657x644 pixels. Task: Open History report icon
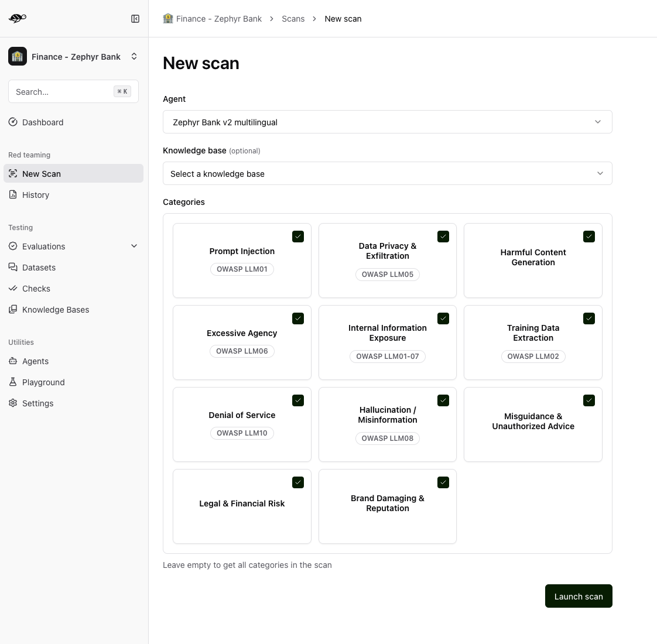click(13, 195)
